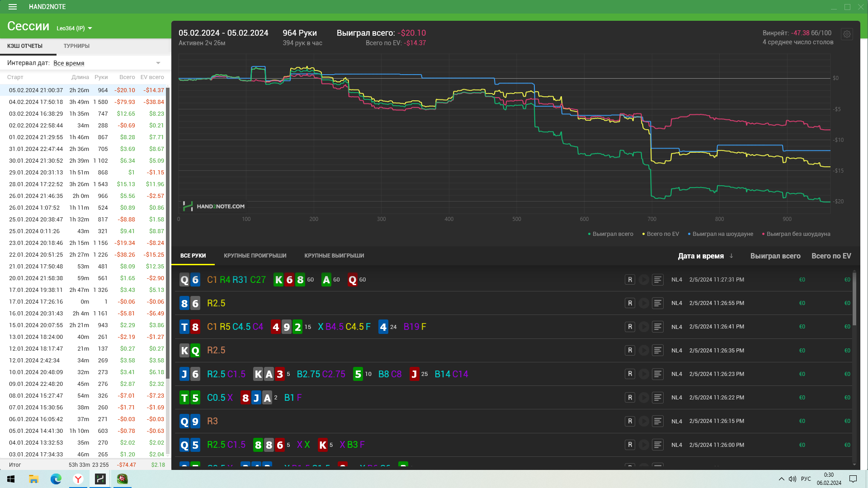This screenshot has height=488, width=868.
Task: Open text icon for 86 R2.5 hand
Action: pyautogui.click(x=658, y=303)
